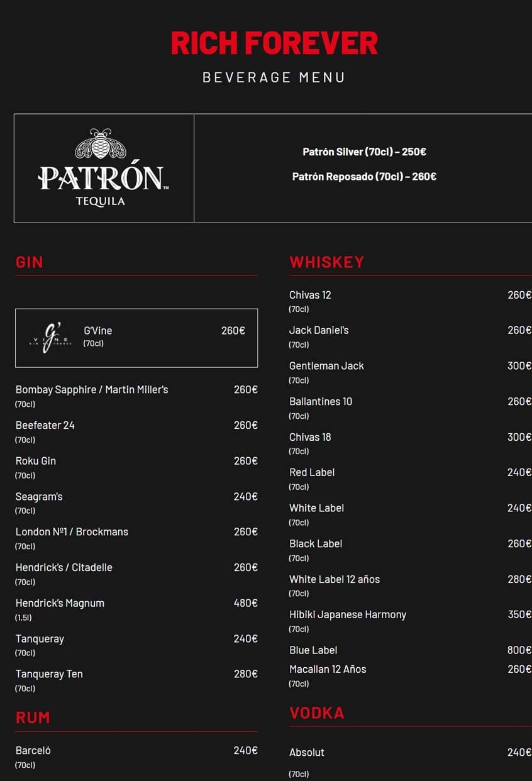Click the Hibiki Japanese Harmony 350€ price
Viewport: 532px width, 781px height.
[519, 615]
